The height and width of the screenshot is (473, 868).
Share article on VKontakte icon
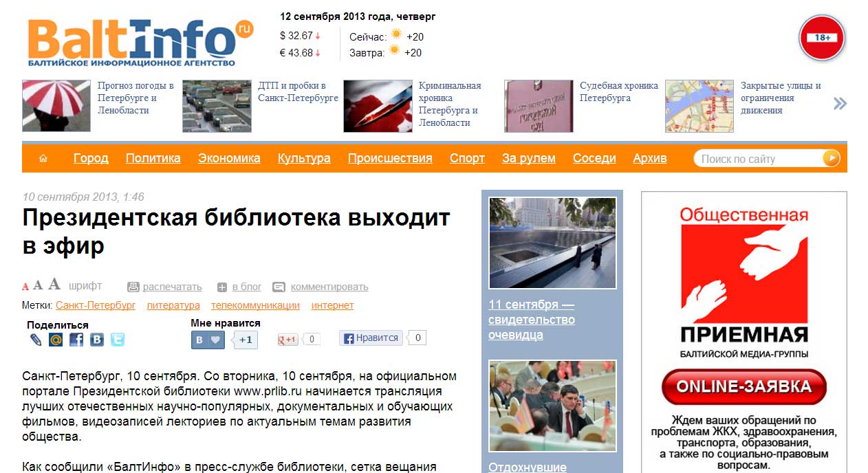click(97, 340)
